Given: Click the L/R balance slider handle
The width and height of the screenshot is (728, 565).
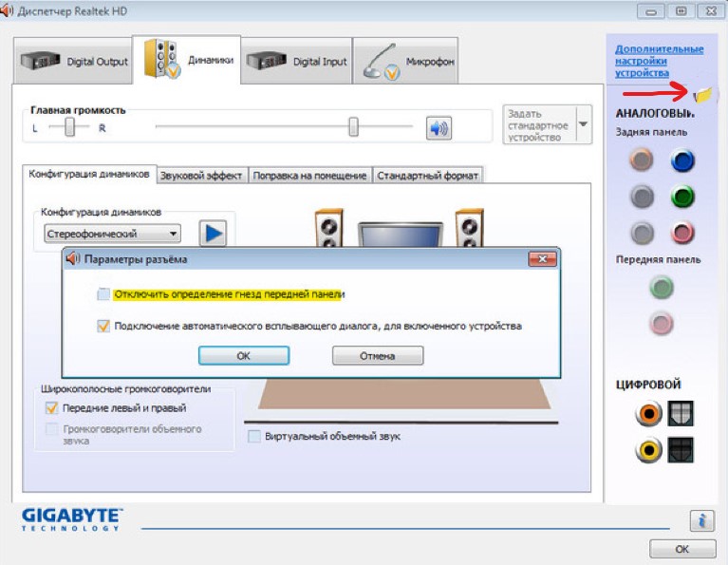Looking at the screenshot, I should tap(69, 126).
